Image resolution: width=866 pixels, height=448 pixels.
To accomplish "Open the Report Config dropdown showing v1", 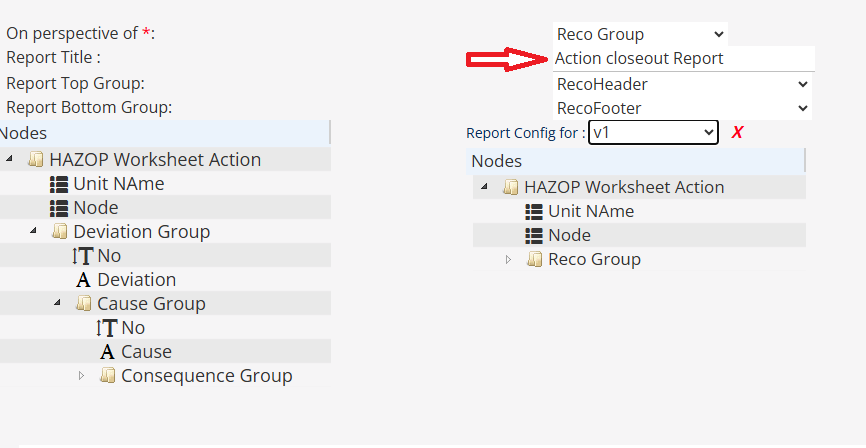I will [653, 132].
